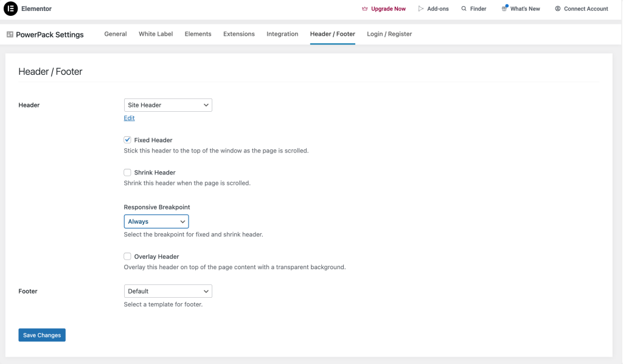Enable the Shrink Header checkbox
The image size is (623, 364).
pos(127,172)
